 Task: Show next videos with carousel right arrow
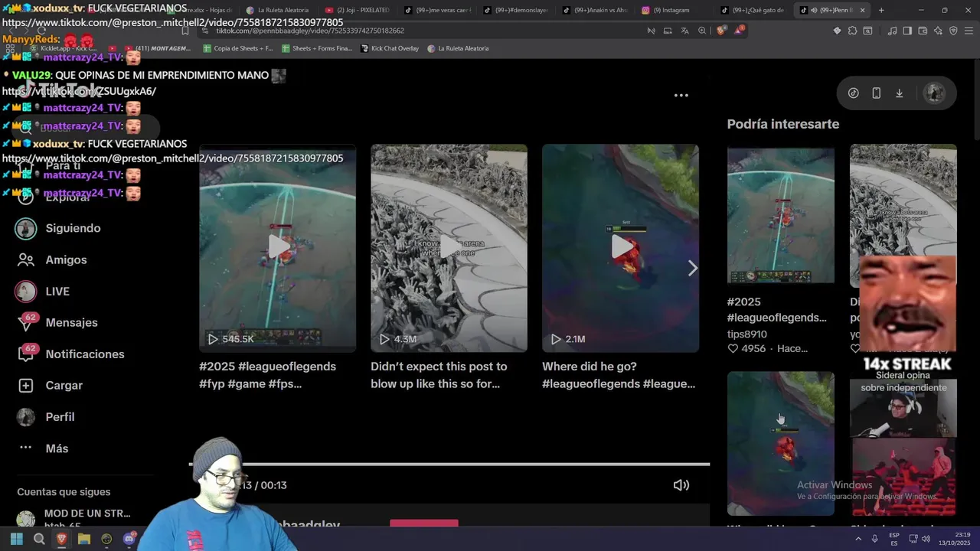pos(692,268)
